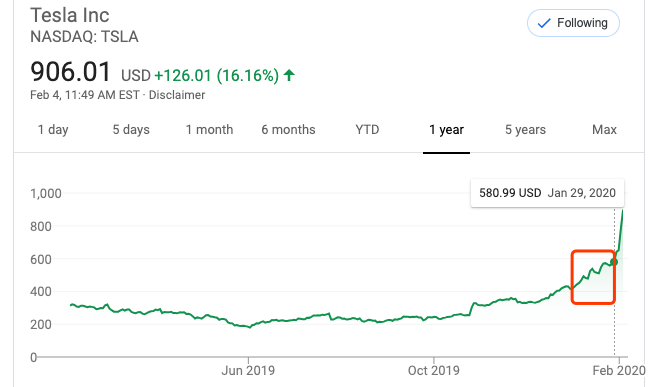Click the 906.01 current price

pos(70,72)
